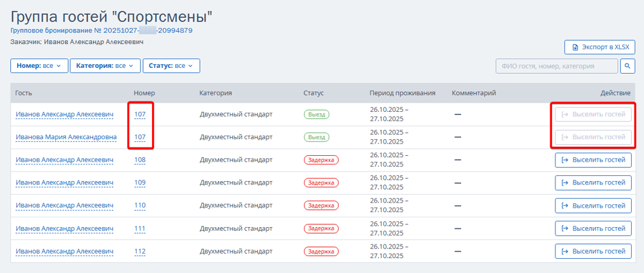Viewport: 644px width, 273px height.
Task: Click the stay period in room 111 row
Action: click(389, 228)
